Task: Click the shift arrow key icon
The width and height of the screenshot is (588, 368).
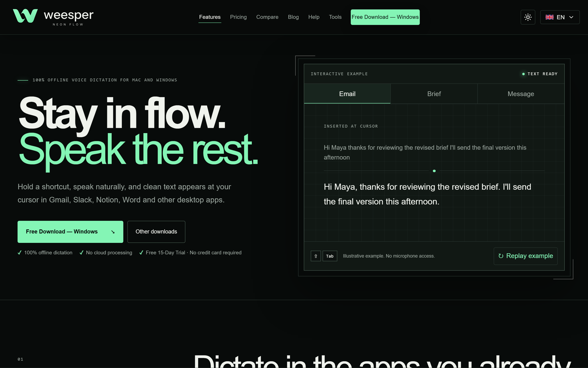Action: (x=316, y=256)
